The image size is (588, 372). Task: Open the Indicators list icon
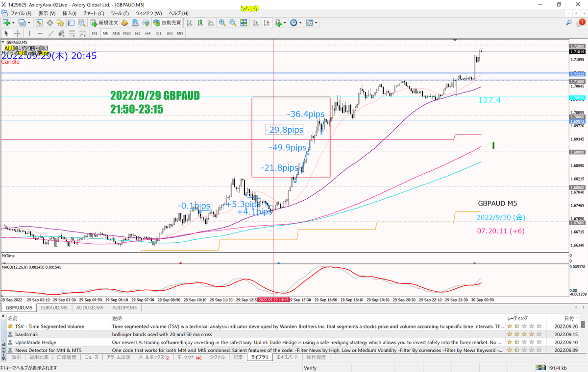[278, 23]
